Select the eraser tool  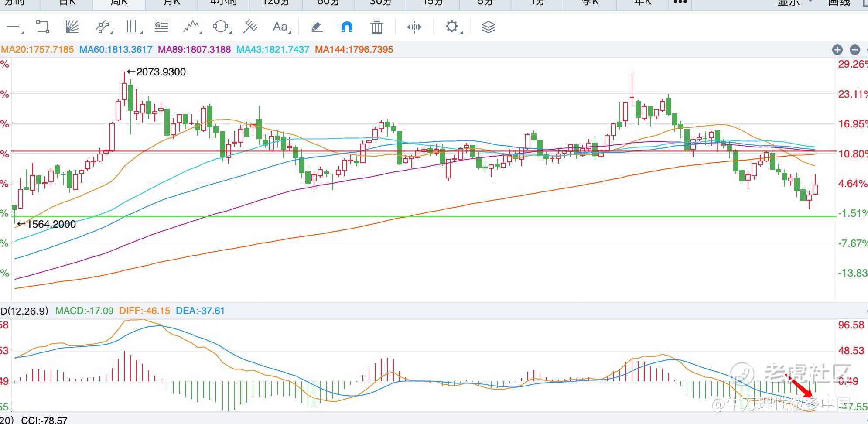pyautogui.click(x=317, y=27)
